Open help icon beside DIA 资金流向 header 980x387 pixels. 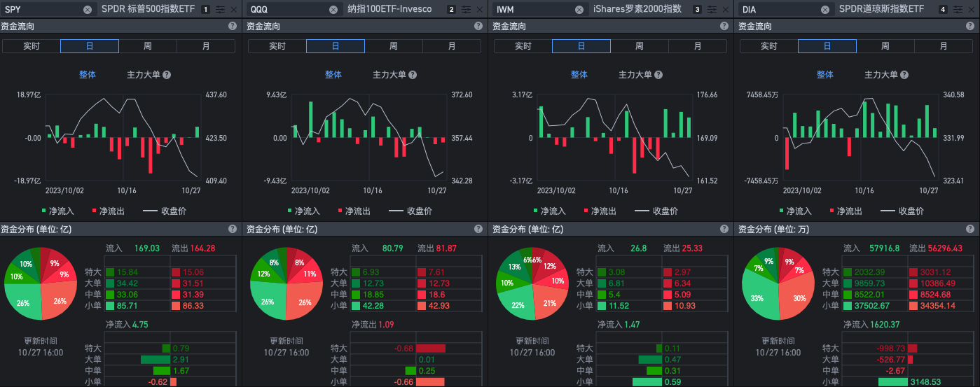970,26
